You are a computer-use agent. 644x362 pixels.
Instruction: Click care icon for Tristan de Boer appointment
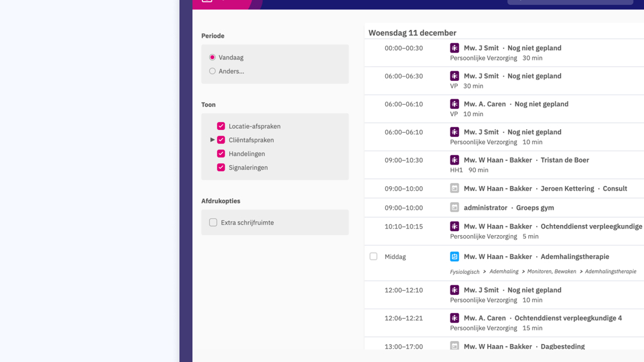point(454,160)
